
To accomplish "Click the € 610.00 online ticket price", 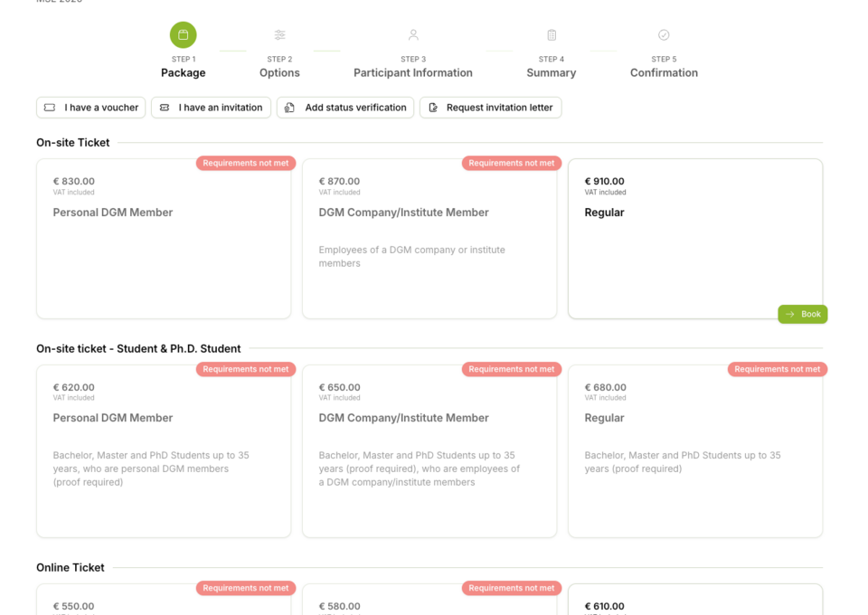I will point(605,606).
